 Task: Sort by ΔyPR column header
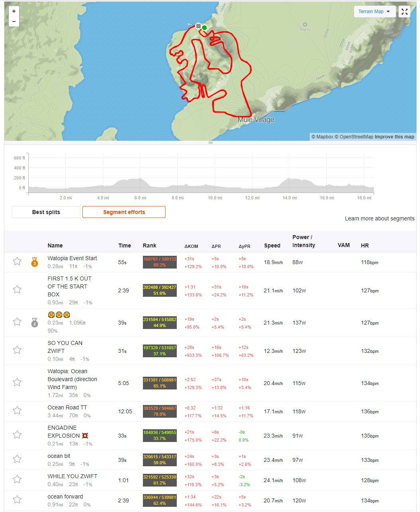click(244, 246)
